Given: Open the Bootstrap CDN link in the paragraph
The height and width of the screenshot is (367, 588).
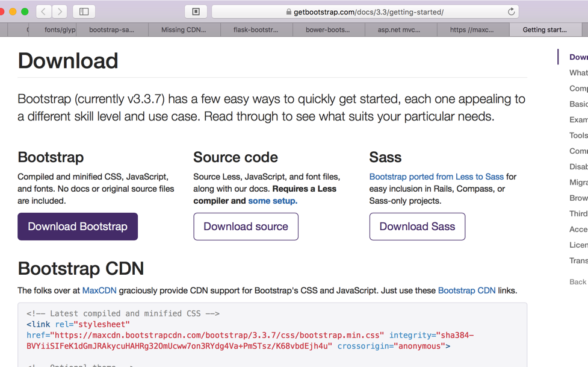Looking at the screenshot, I should 466,290.
